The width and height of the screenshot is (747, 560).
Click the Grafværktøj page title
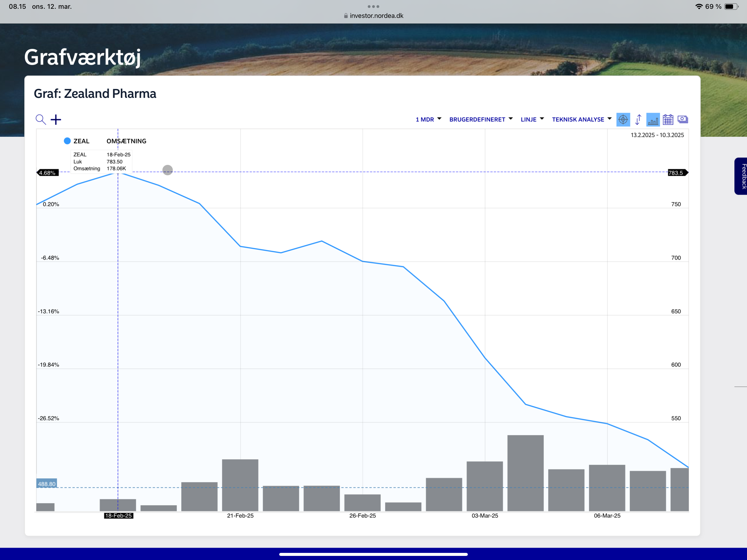click(x=82, y=57)
